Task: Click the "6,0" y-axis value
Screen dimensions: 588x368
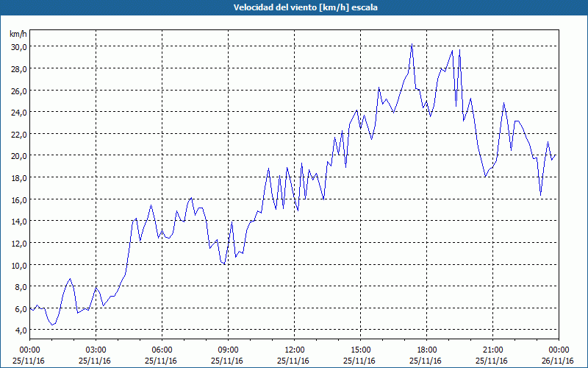Action: tap(21, 308)
